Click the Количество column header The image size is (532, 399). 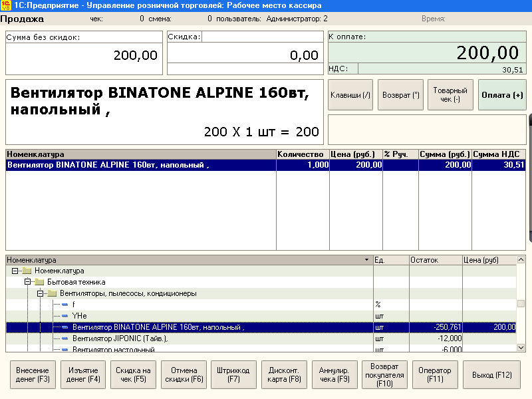303,154
